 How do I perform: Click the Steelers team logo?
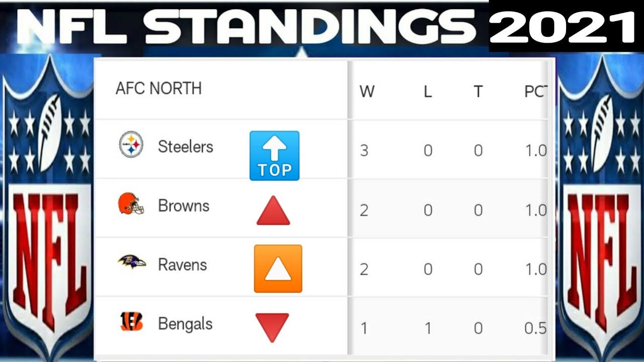[131, 145]
